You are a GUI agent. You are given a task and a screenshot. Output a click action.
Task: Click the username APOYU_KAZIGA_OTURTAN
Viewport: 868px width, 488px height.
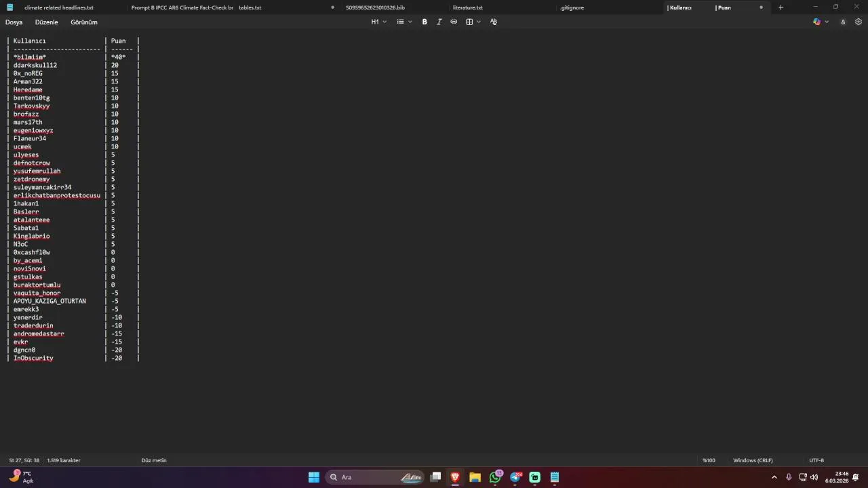(x=50, y=301)
